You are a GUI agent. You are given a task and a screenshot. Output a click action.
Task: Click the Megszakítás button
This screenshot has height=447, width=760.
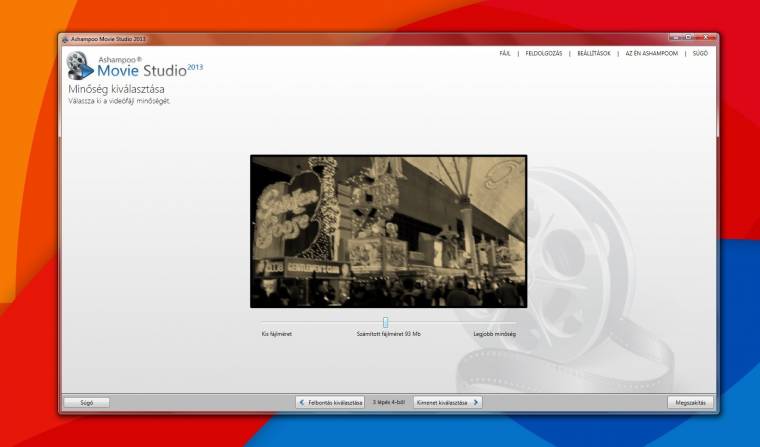(x=690, y=402)
